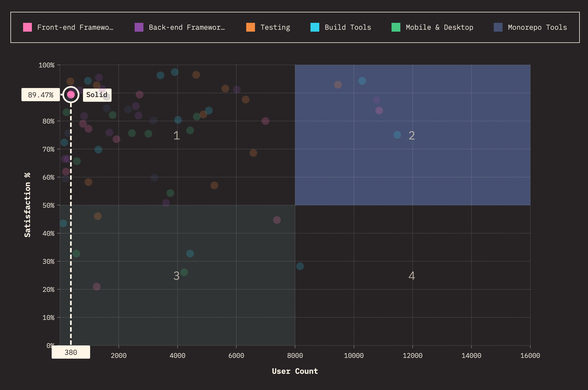Screen dimensions: 588x390
Task: Click the orange Testing legend swatch
Action: [251, 27]
